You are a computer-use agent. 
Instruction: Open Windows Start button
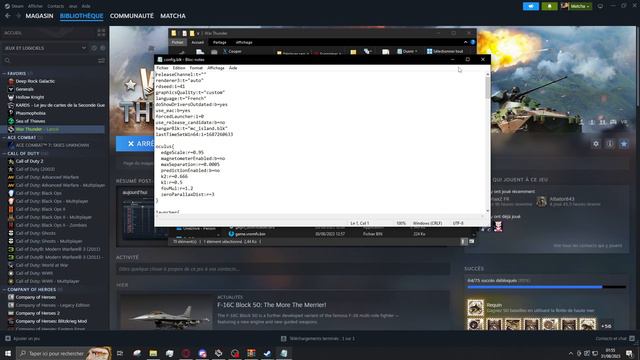pyautogui.click(x=8, y=353)
